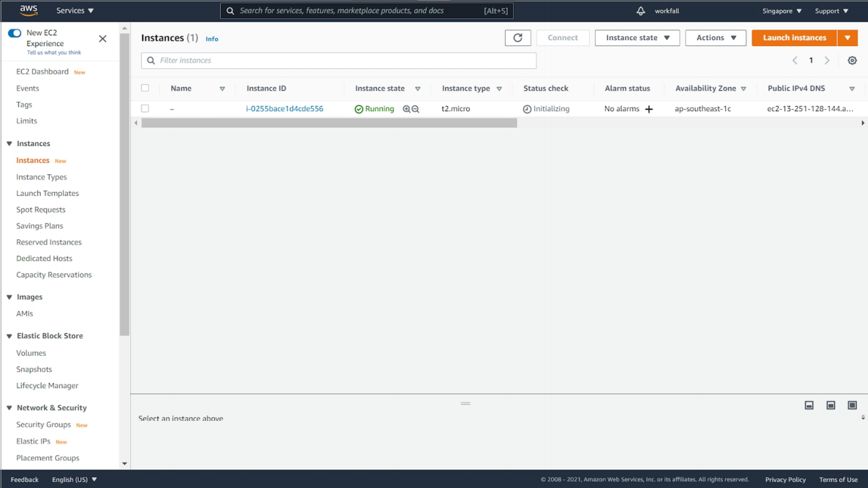Open the Privacy Policy link
Screen dimensions: 868x488
pos(785,479)
